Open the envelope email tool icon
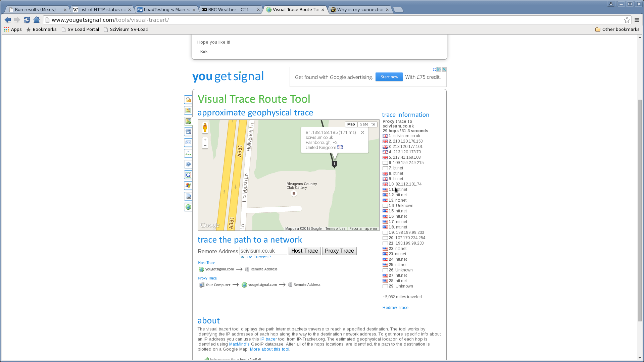Viewport: 644px width, 362px height. pos(188,143)
